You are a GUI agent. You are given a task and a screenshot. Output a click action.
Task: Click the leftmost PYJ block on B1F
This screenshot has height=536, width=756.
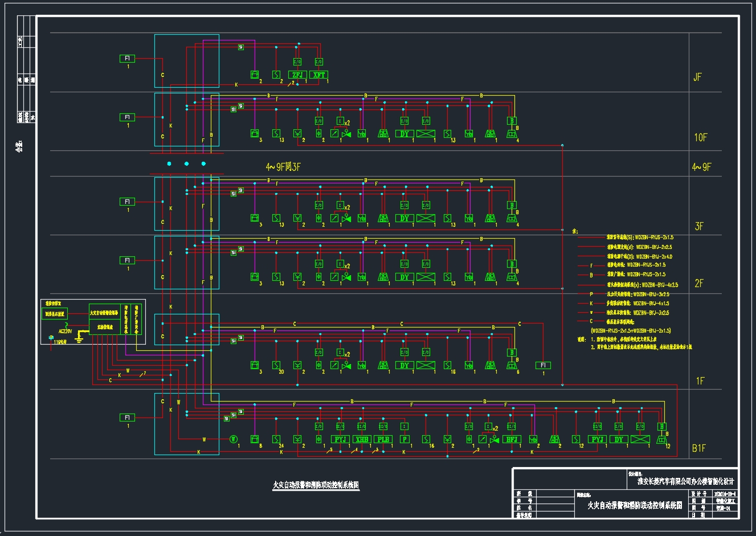[340, 439]
